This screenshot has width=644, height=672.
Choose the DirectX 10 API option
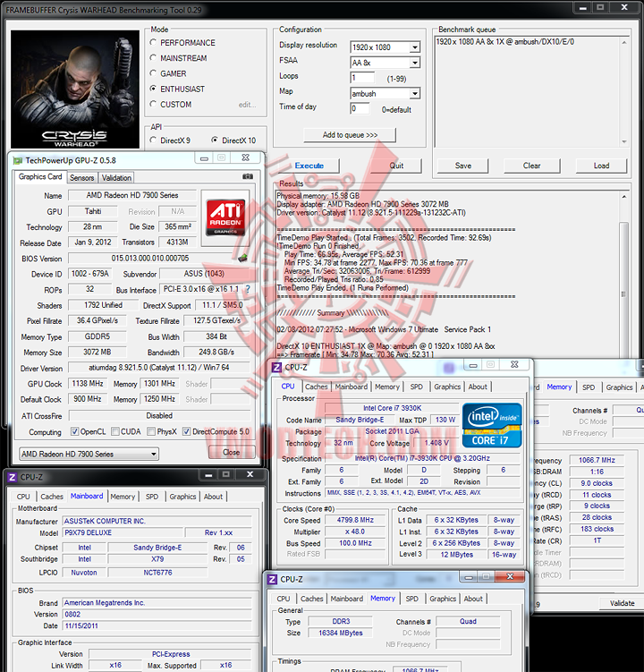click(215, 140)
